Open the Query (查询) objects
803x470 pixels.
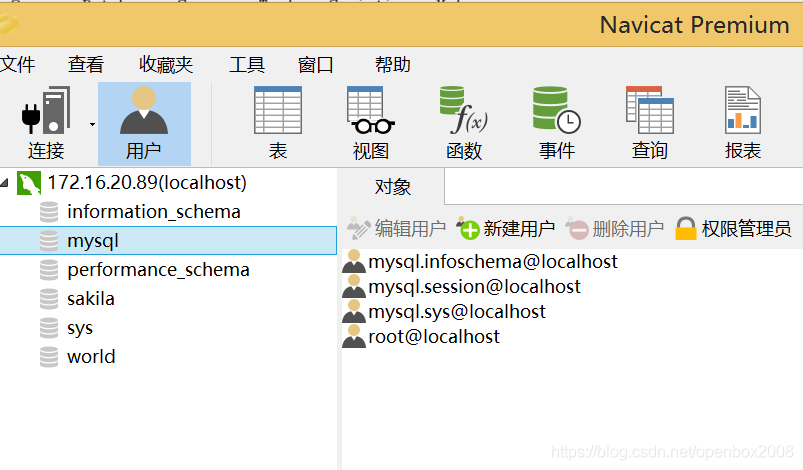[x=649, y=123]
